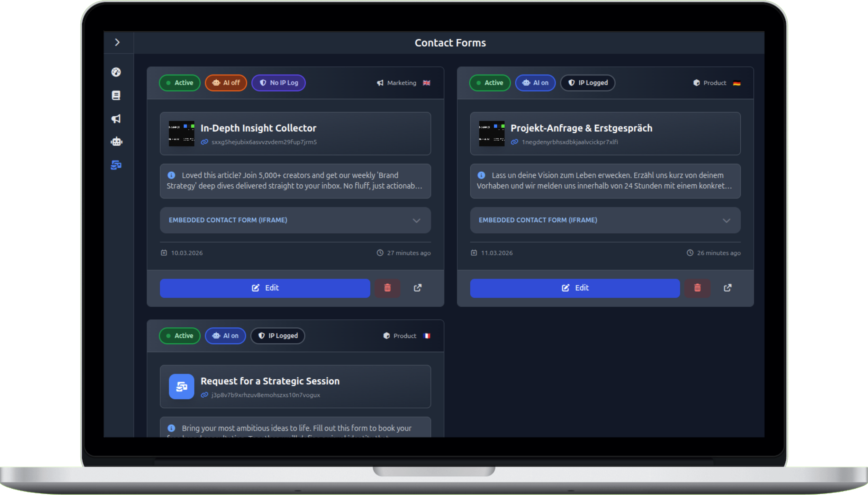868x495 pixels.
Task: Open the robot AI sidebar icon
Action: 116,142
